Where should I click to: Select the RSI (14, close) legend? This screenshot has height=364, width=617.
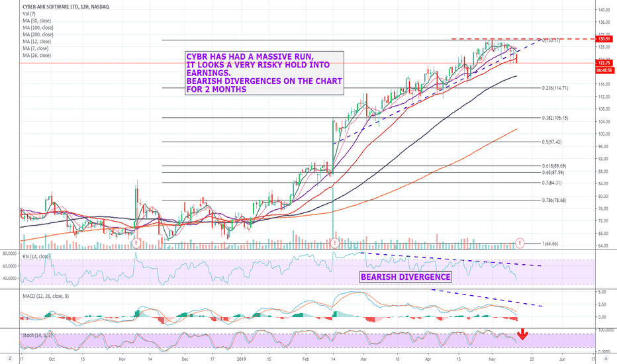[x=36, y=257]
